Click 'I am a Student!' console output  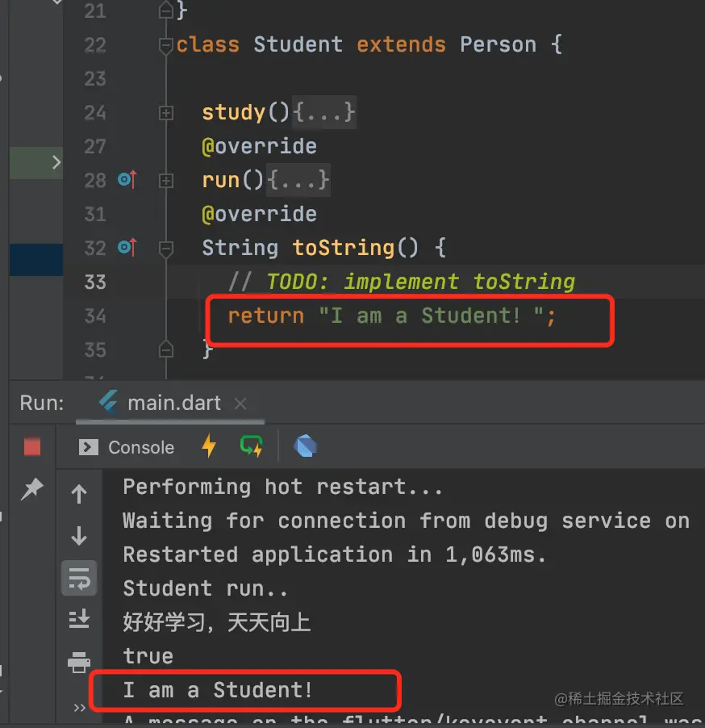tap(218, 690)
